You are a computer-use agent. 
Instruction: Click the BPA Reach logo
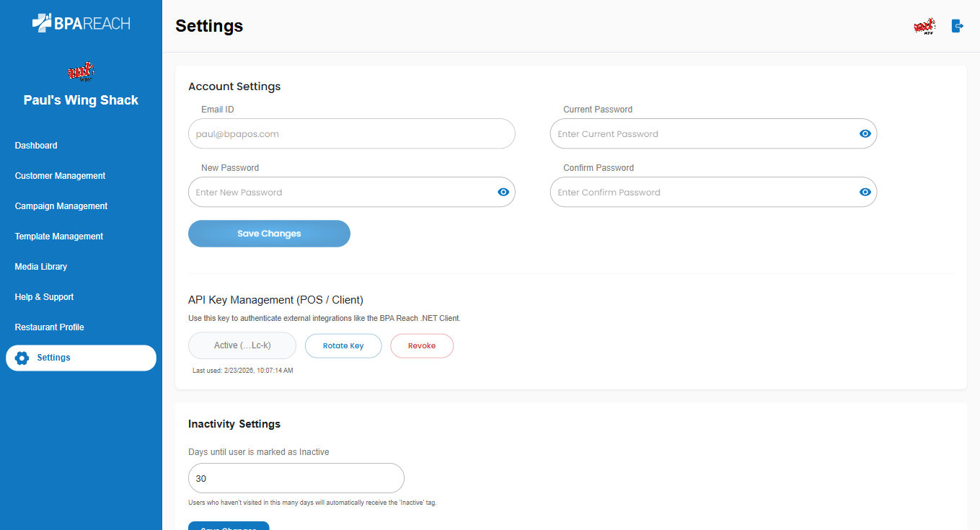click(81, 23)
